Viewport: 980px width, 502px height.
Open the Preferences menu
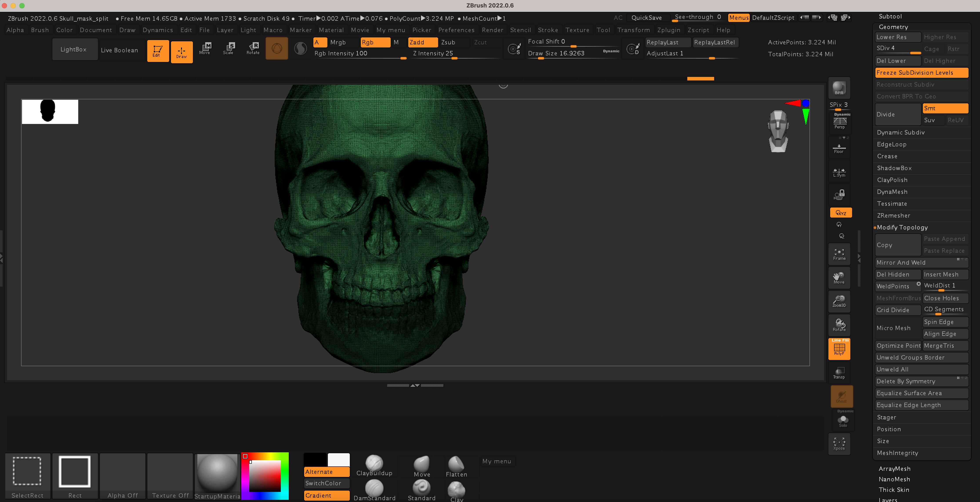[456, 30]
